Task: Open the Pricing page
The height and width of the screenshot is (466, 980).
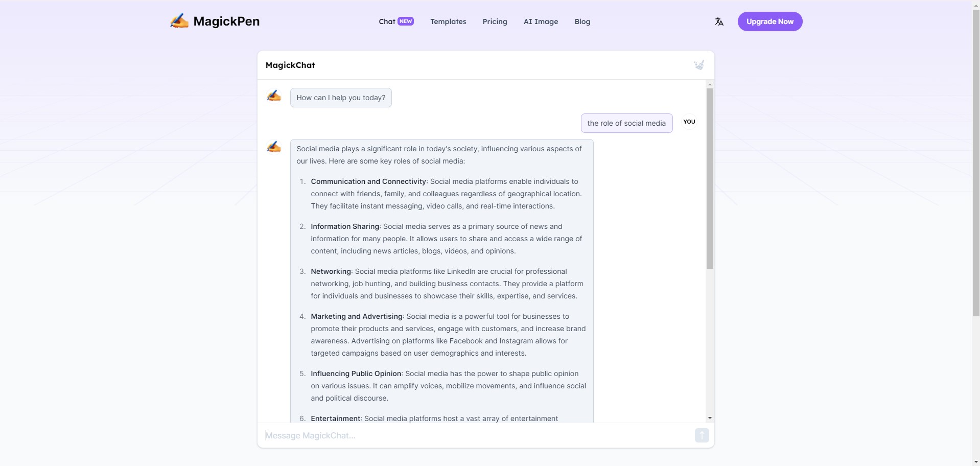Action: pos(495,21)
